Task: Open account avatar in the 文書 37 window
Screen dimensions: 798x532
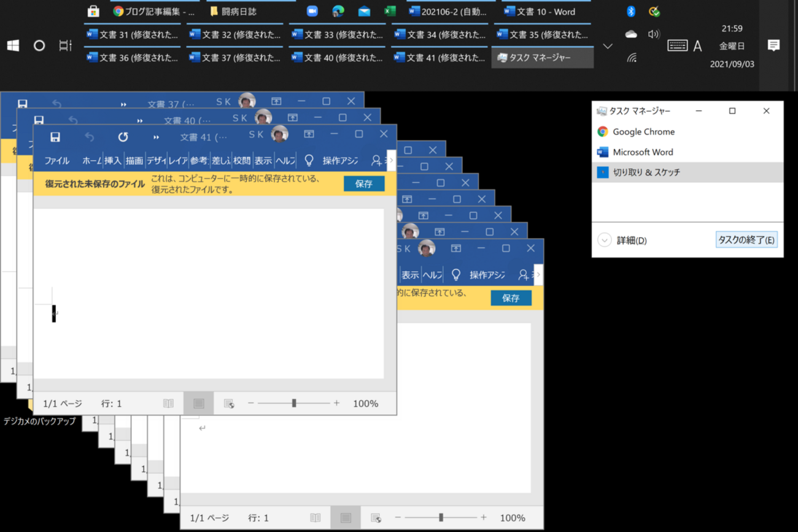Action: click(247, 101)
